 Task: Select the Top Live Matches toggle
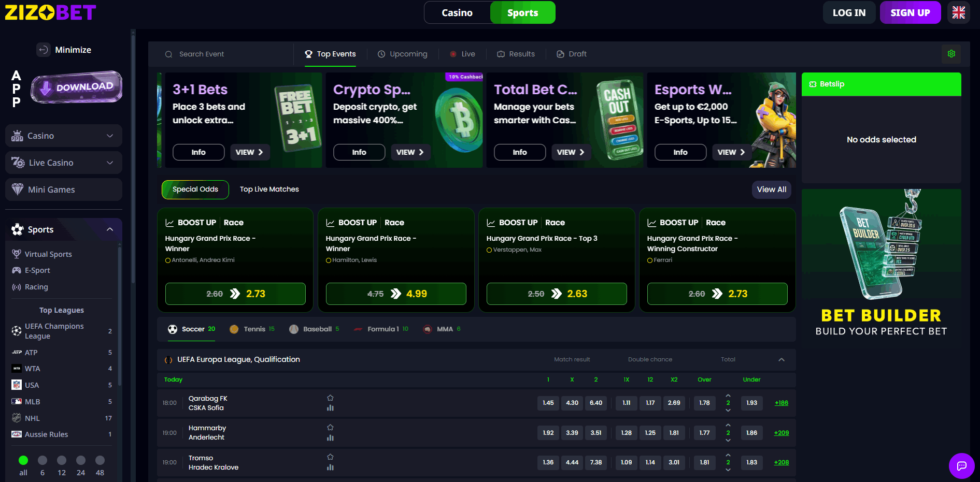269,189
